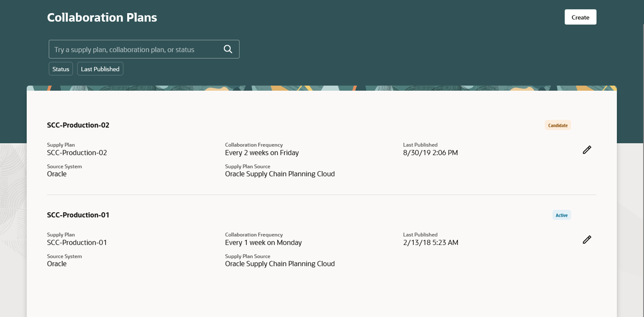This screenshot has height=317, width=644.
Task: Click the Collaboration Plans page heading
Action: pos(102,17)
